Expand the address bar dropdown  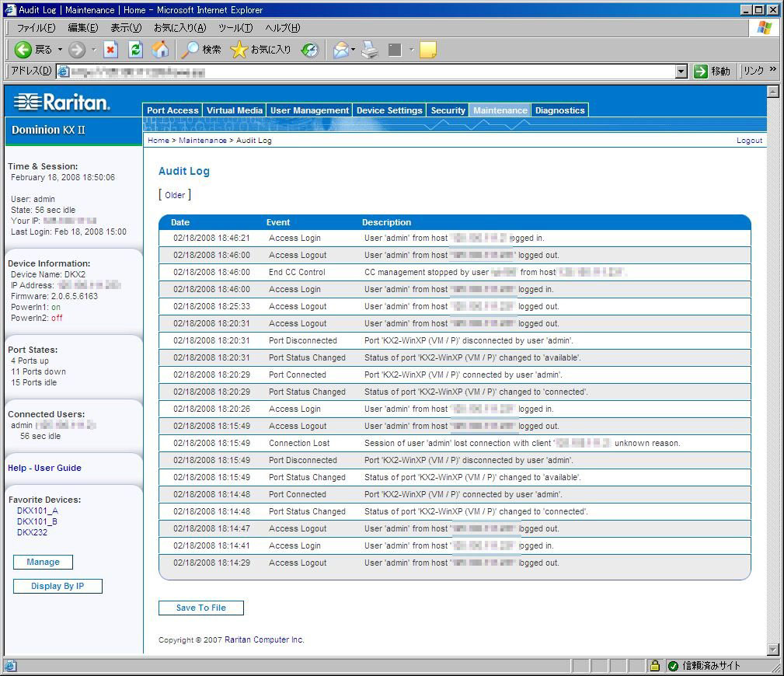[681, 71]
